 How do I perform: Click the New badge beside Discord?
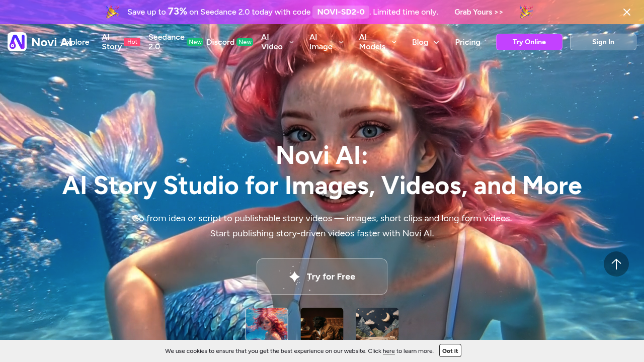245,42
